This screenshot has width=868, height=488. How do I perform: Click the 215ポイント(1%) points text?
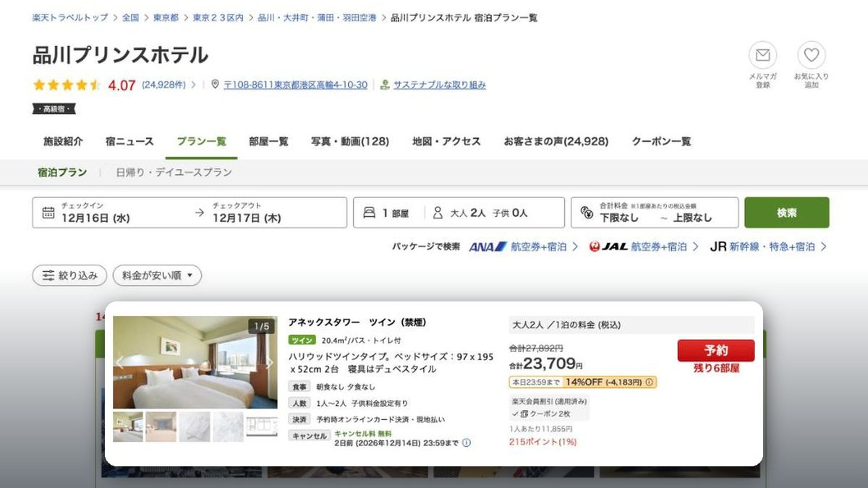[542, 442]
